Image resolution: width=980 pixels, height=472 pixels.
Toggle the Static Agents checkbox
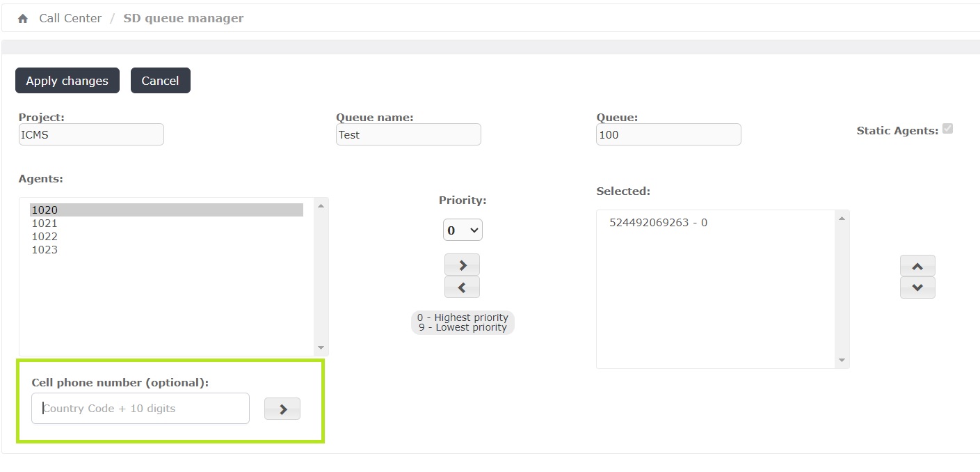tap(947, 129)
